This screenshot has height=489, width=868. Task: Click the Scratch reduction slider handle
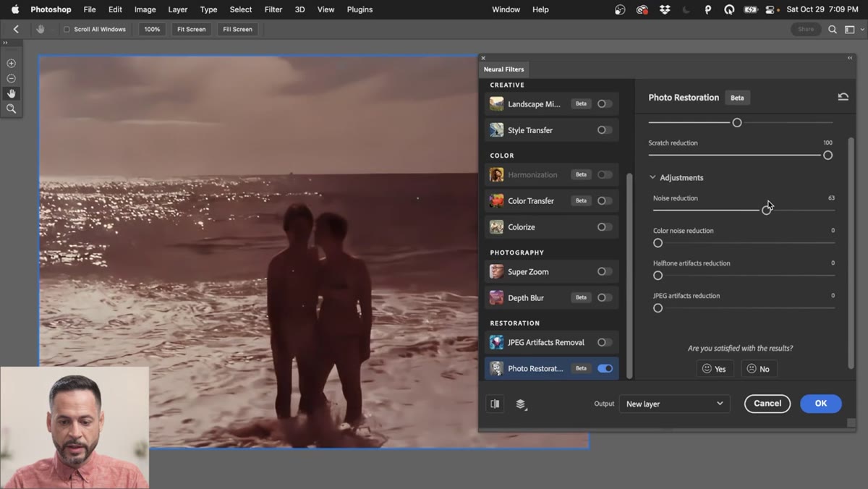tap(827, 155)
